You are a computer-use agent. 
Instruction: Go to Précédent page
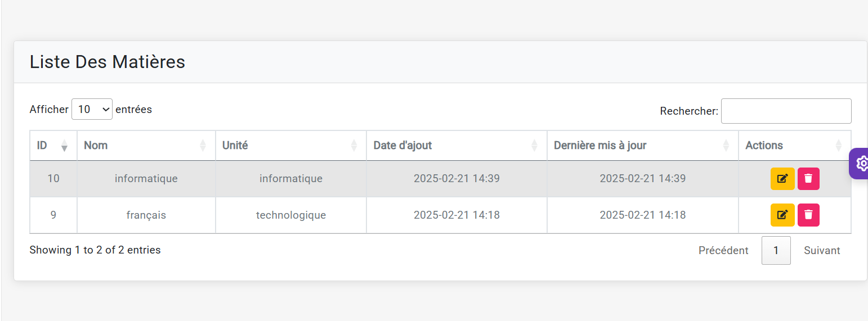(723, 251)
